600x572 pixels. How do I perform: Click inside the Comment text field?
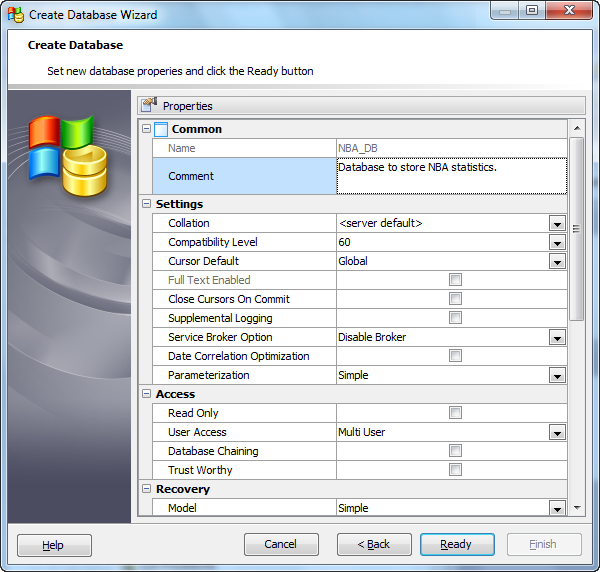pyautogui.click(x=451, y=177)
